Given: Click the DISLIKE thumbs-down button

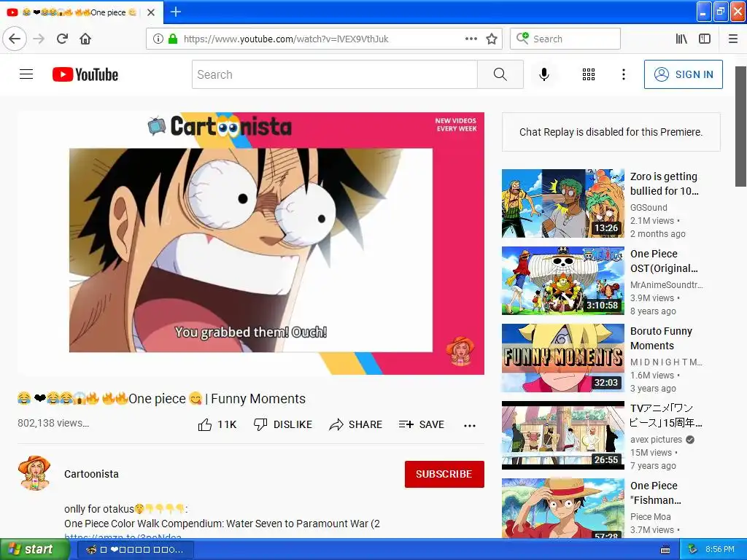Looking at the screenshot, I should pyautogui.click(x=283, y=424).
